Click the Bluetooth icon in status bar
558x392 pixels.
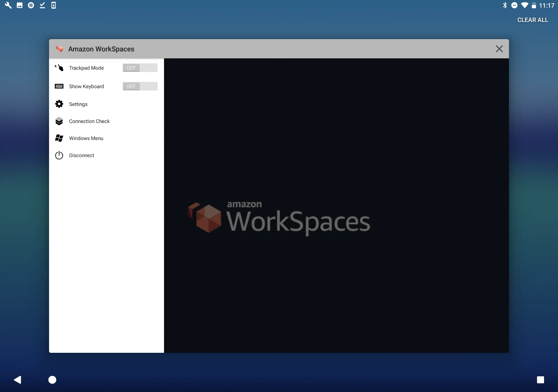click(x=506, y=5)
